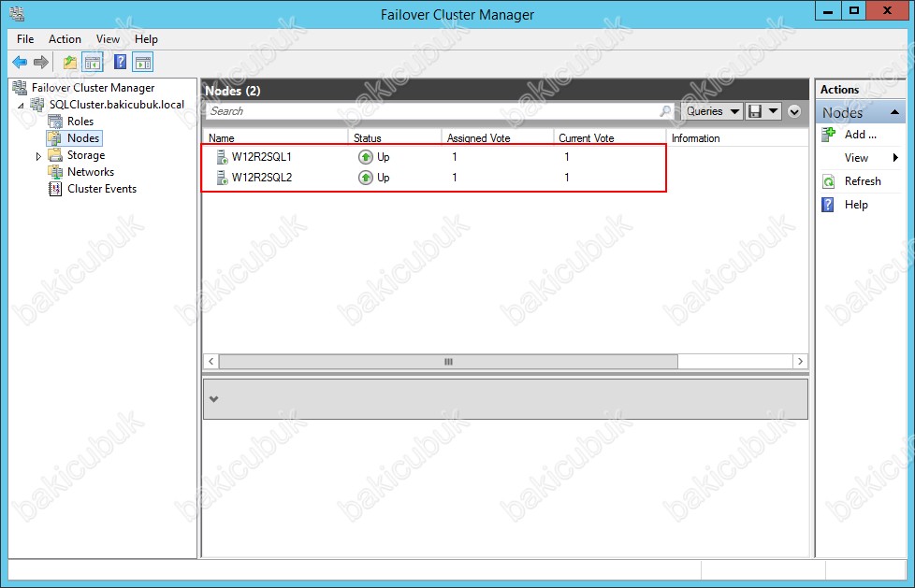The height and width of the screenshot is (588, 915).
Task: Click the Help book icon in Actions
Action: [827, 205]
